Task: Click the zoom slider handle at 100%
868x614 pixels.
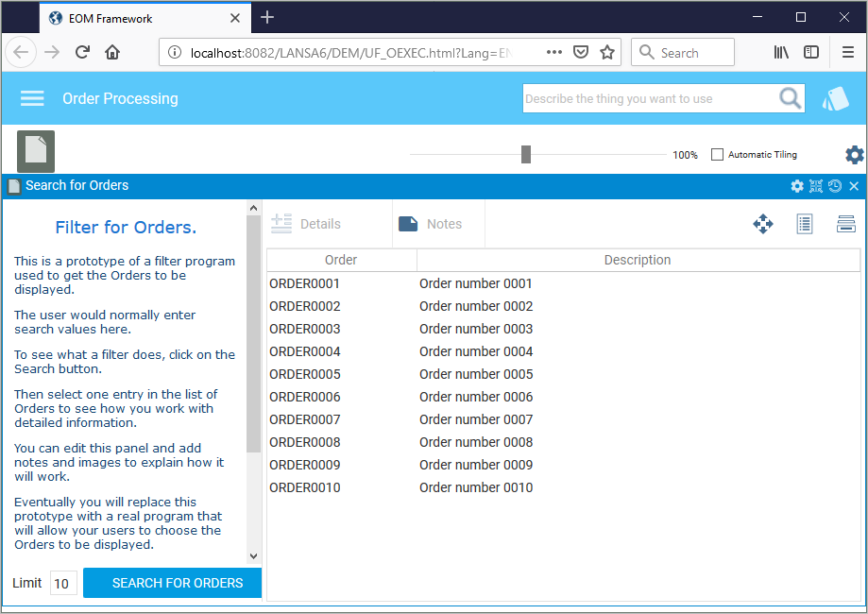Action: click(526, 155)
